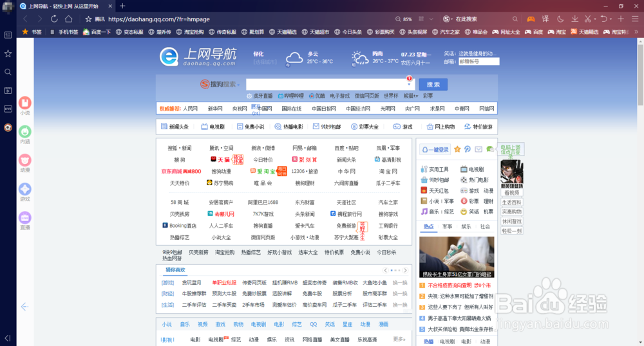The image size is (644, 346).
Task: Open the 网上购物 category
Action: 440,127
